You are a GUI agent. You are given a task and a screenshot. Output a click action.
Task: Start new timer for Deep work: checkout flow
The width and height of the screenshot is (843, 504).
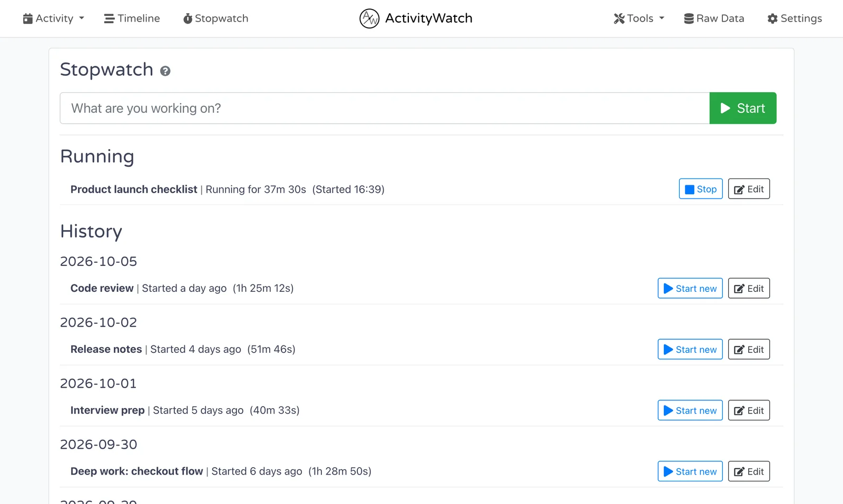point(690,472)
